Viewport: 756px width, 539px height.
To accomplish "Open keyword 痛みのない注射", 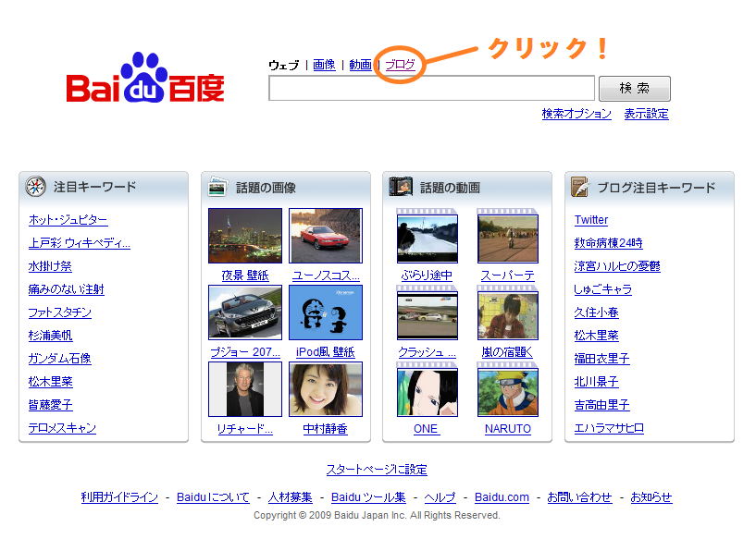I will pos(66,289).
